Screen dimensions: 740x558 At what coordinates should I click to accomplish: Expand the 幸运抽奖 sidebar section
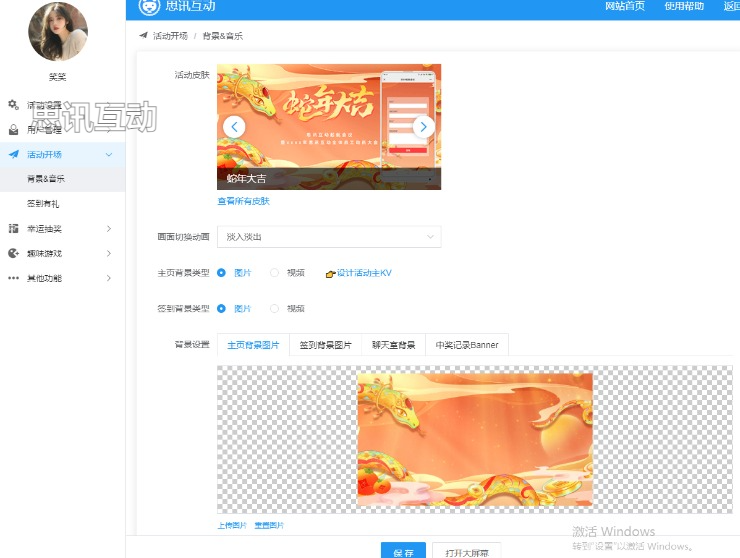[109, 228]
